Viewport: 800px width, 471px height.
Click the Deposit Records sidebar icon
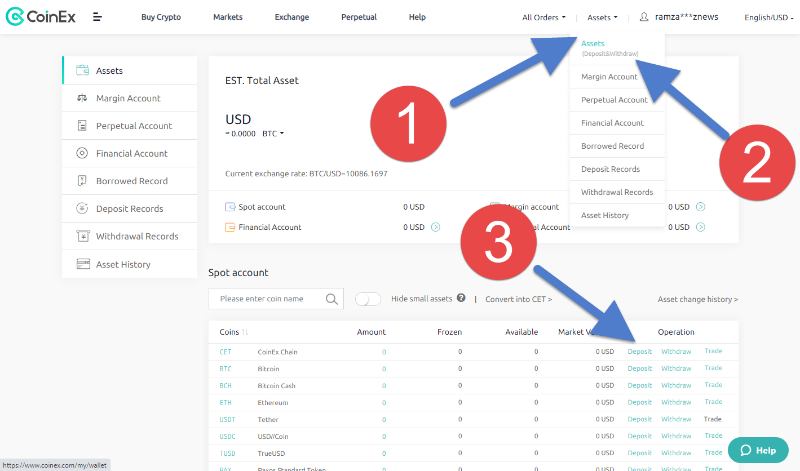point(82,208)
